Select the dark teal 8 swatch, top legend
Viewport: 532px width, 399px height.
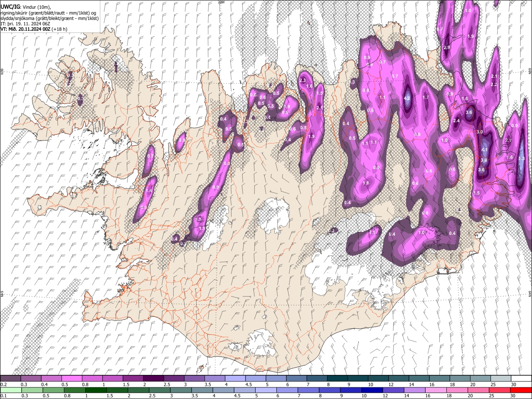(x=337, y=379)
